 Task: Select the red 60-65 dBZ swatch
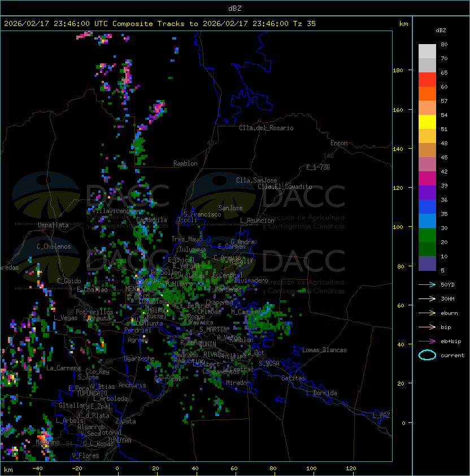(427, 80)
